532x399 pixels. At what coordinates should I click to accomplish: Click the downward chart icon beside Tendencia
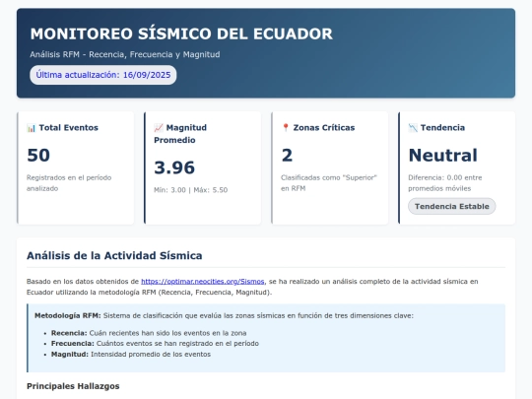(x=413, y=128)
